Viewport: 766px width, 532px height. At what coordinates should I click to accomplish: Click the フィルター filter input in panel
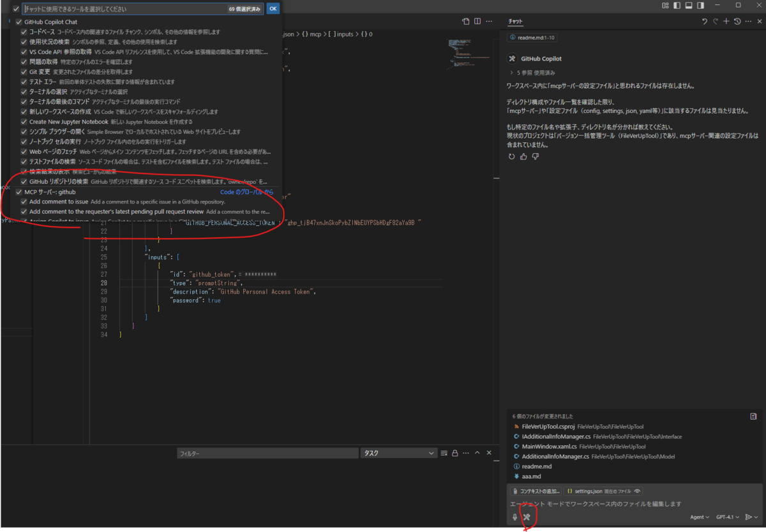(x=267, y=453)
